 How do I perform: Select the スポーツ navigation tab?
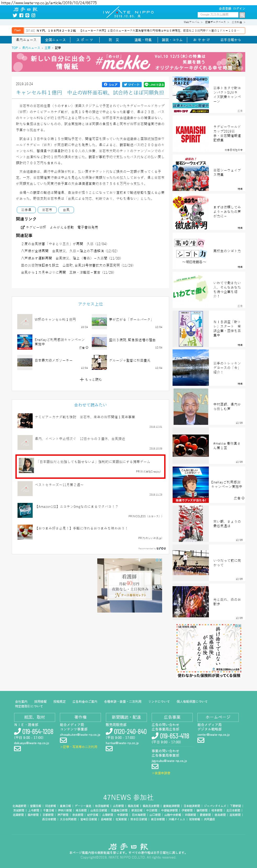coord(84,40)
